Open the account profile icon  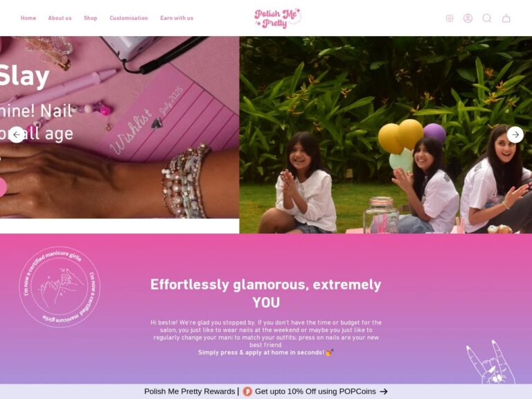[468, 18]
